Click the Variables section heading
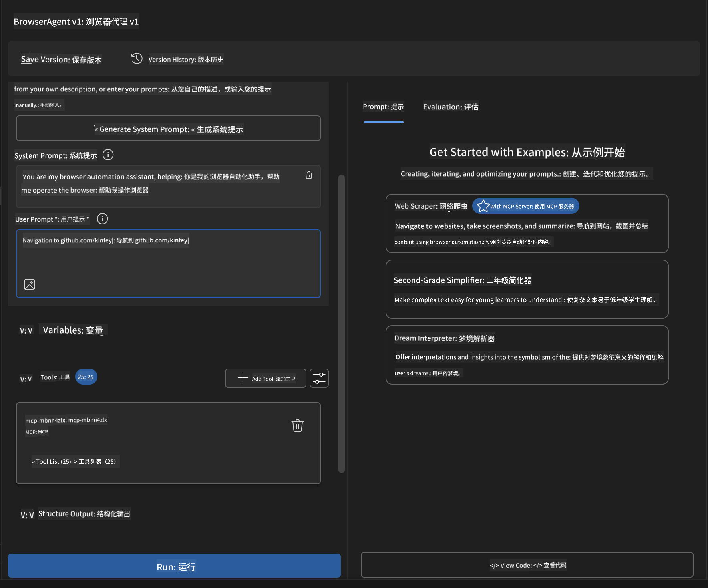Viewport: 708px width, 588px height. coord(73,330)
